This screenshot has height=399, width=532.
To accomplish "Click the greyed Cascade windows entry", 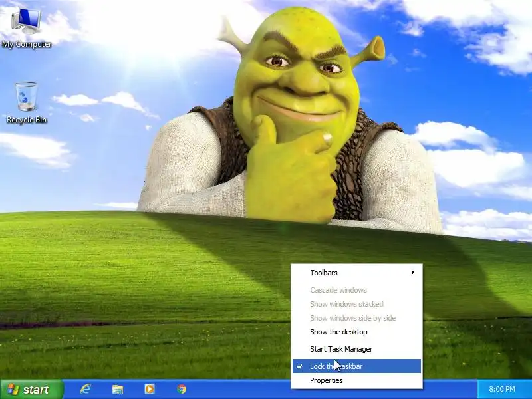I will 356,290.
